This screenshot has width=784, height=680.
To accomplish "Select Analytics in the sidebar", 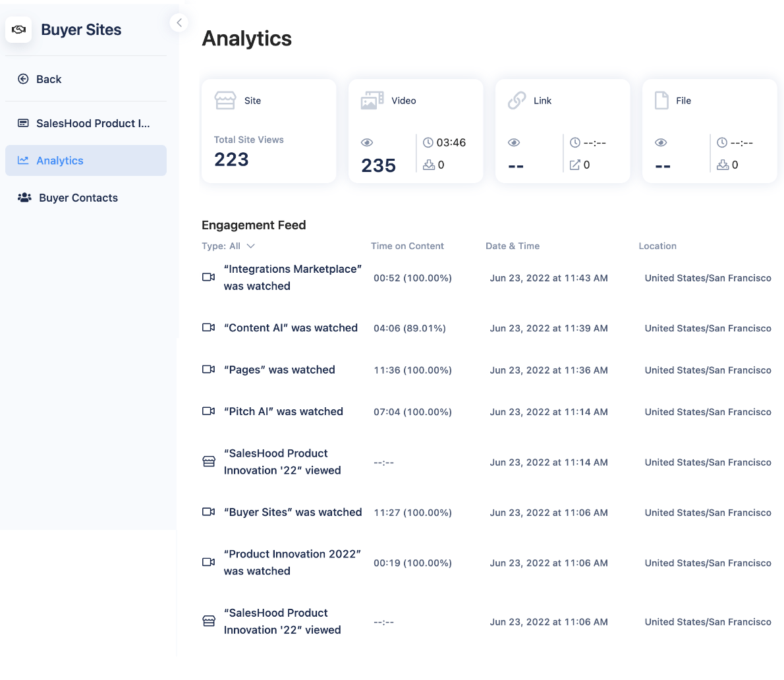I will [86, 161].
